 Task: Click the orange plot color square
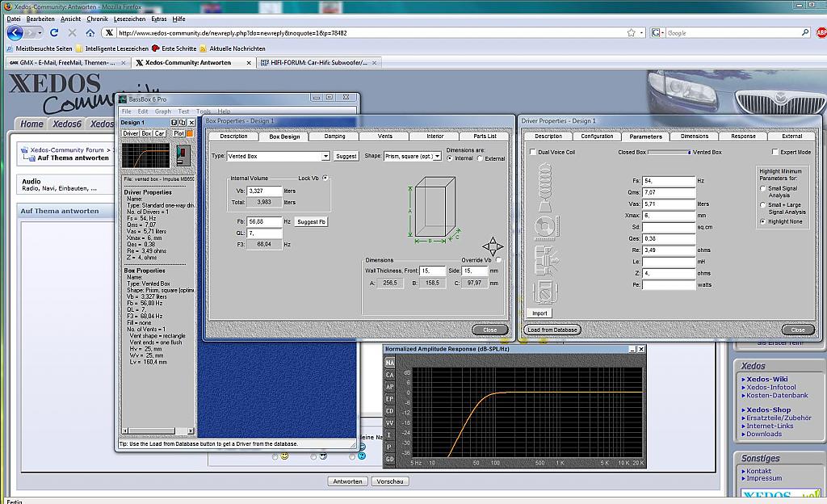click(x=191, y=133)
